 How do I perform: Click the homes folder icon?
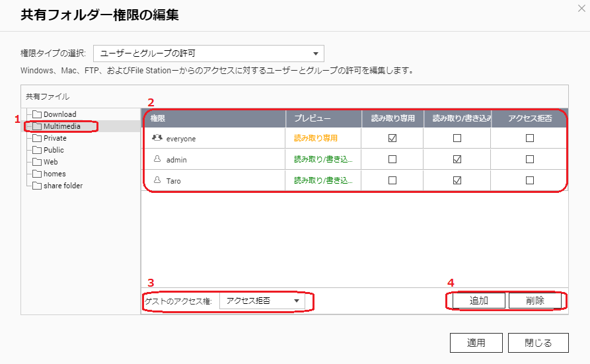tap(37, 174)
